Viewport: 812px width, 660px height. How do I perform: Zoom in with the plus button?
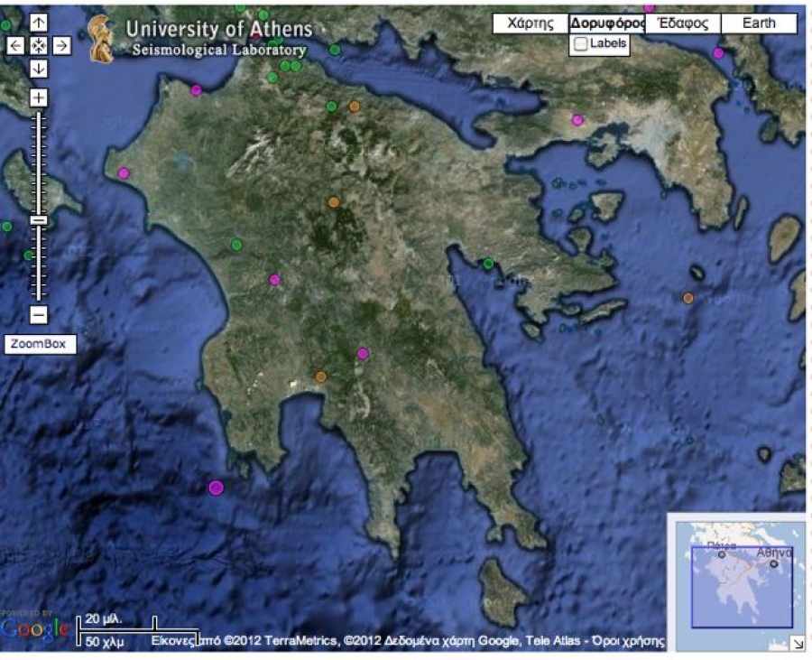tap(39, 98)
